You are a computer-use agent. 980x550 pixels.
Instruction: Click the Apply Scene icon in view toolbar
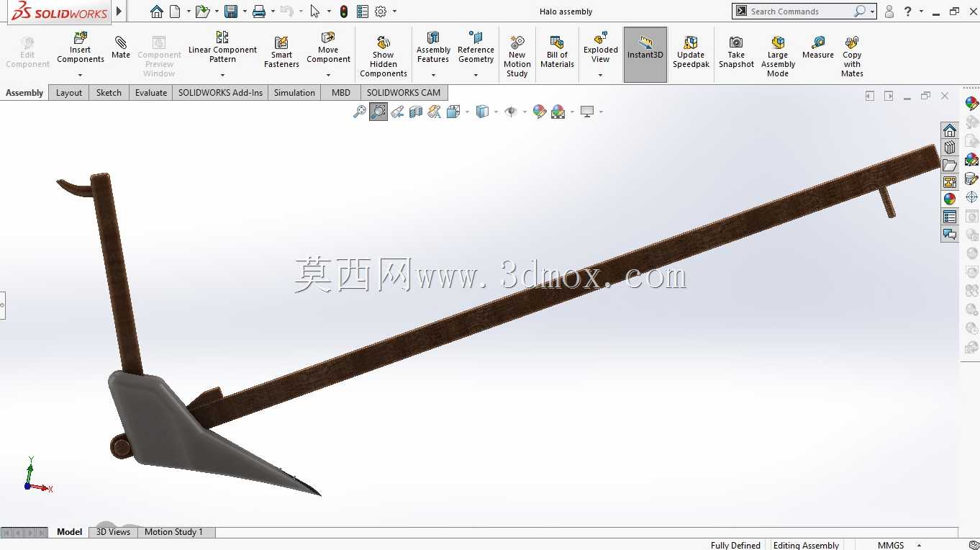click(x=558, y=112)
